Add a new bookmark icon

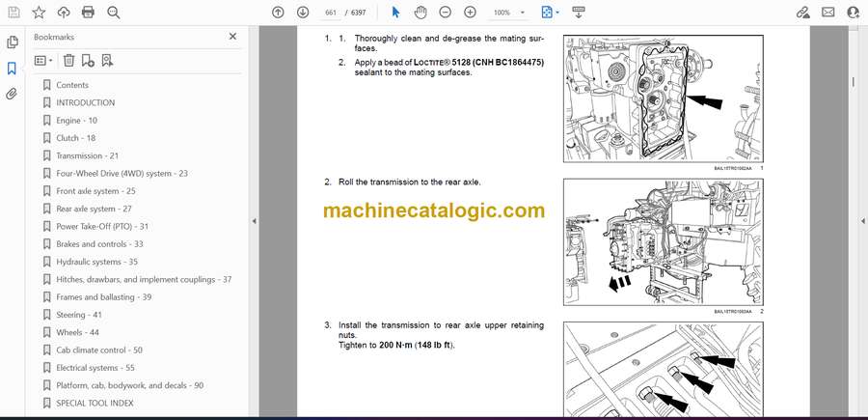coord(88,61)
